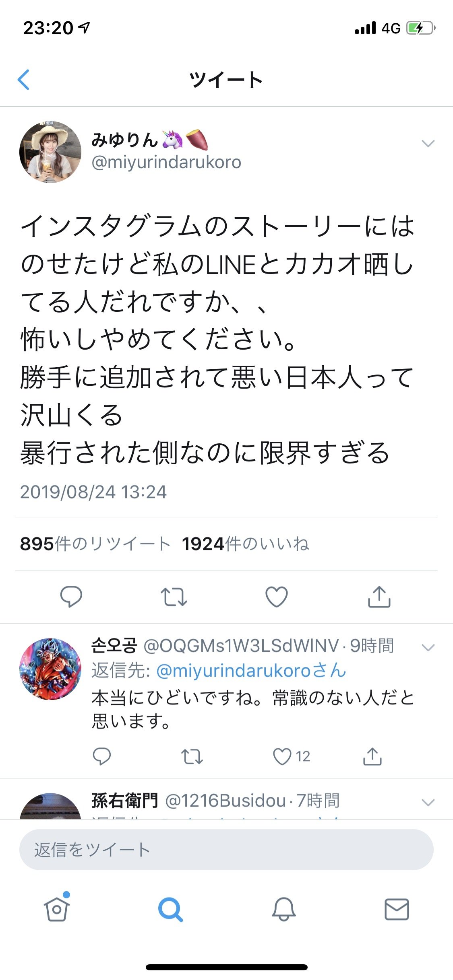
Task: Open みゆりん's profile picture
Action: pyautogui.click(x=50, y=152)
